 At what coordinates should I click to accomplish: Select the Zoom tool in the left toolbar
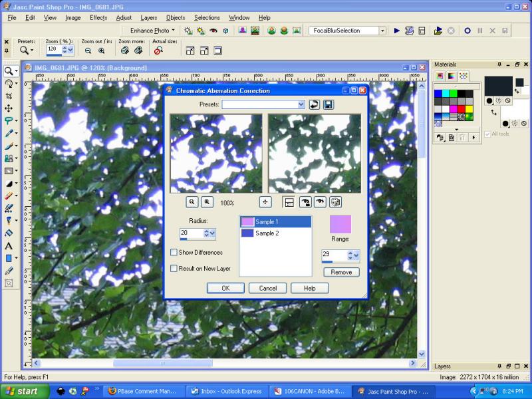coord(9,71)
